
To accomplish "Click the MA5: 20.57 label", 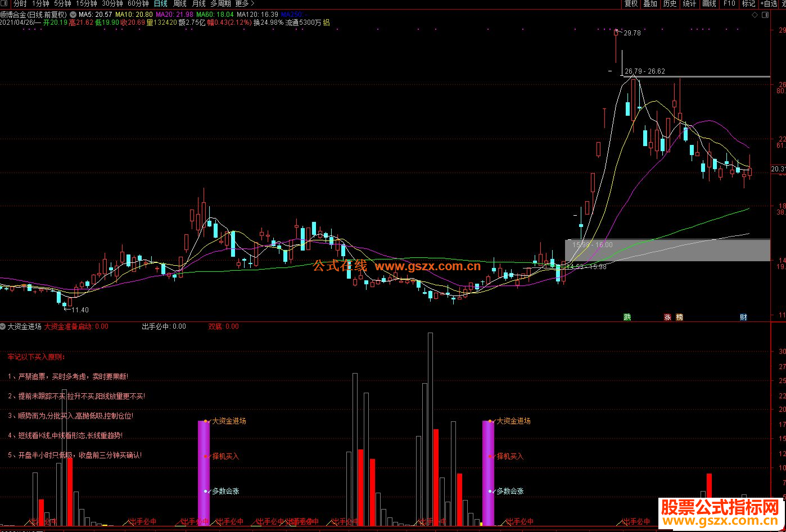I will [x=96, y=14].
